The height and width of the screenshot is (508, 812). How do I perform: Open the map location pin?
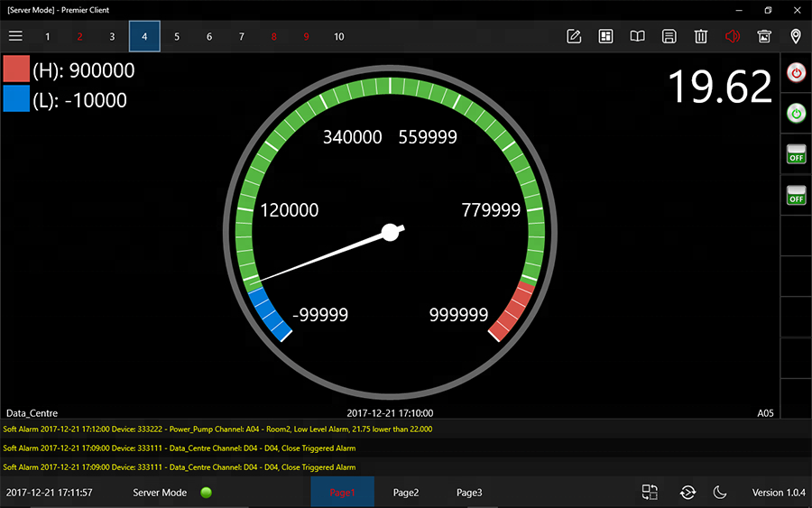coord(796,36)
